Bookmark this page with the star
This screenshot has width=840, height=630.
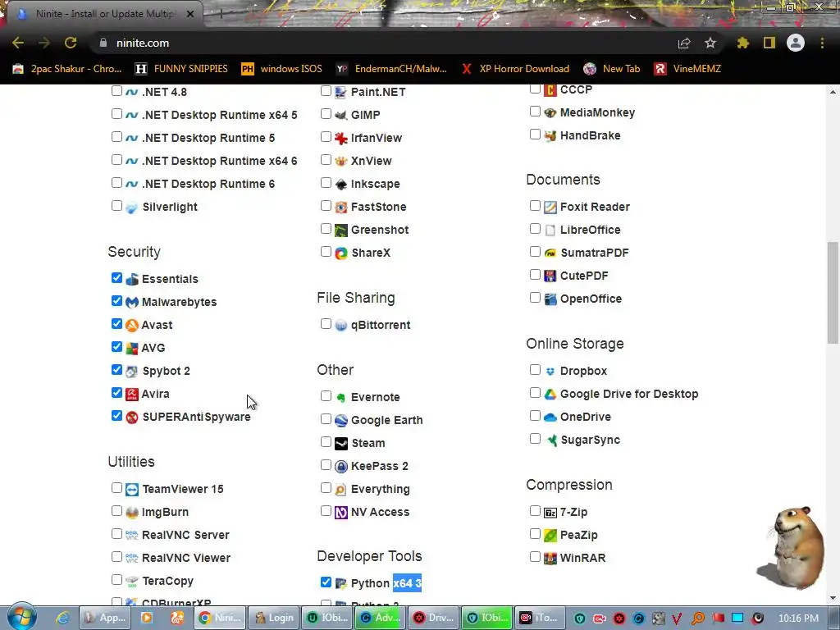(710, 43)
